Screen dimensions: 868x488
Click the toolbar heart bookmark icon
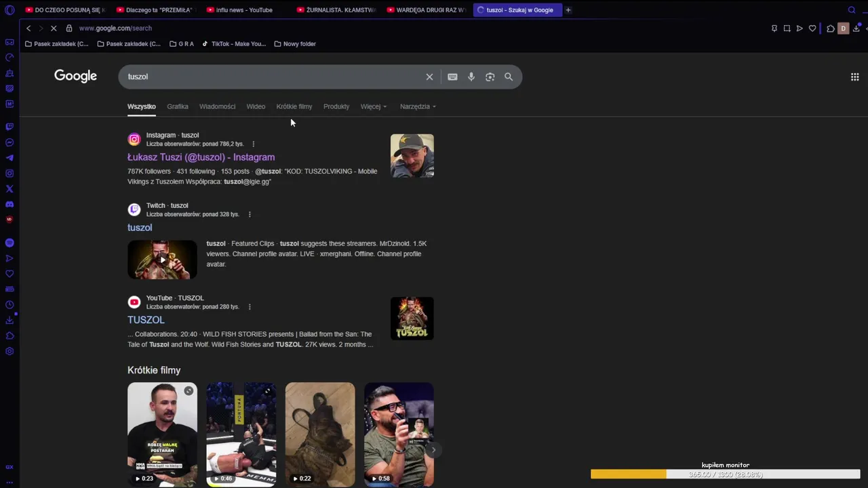[x=812, y=28]
